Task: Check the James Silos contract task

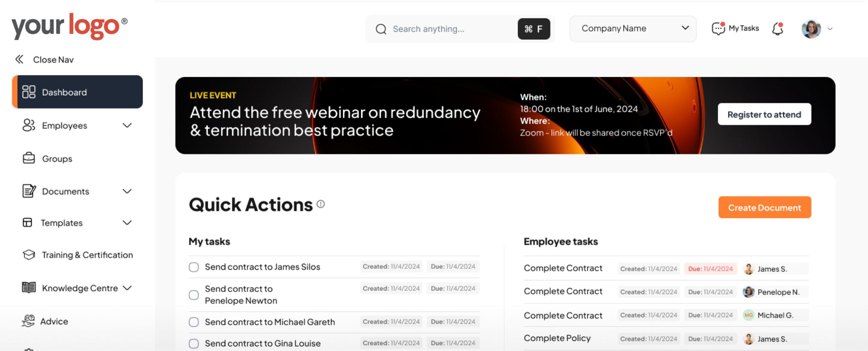Action: coord(194,267)
